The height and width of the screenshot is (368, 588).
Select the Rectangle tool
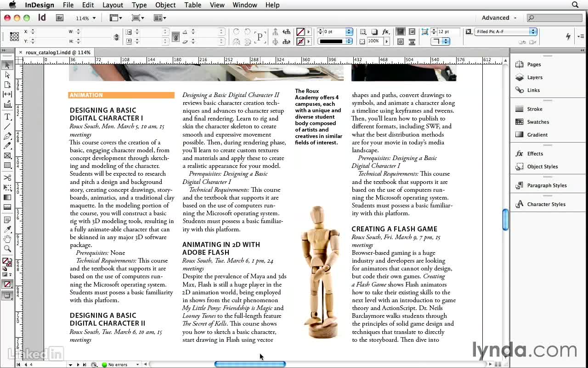pos(7,165)
